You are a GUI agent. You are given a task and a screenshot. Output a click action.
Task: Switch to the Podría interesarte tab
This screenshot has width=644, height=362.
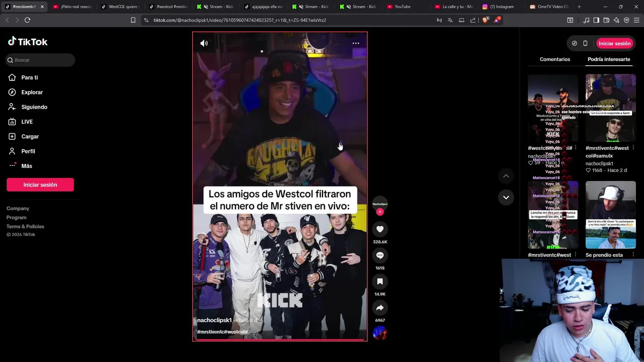click(x=609, y=59)
